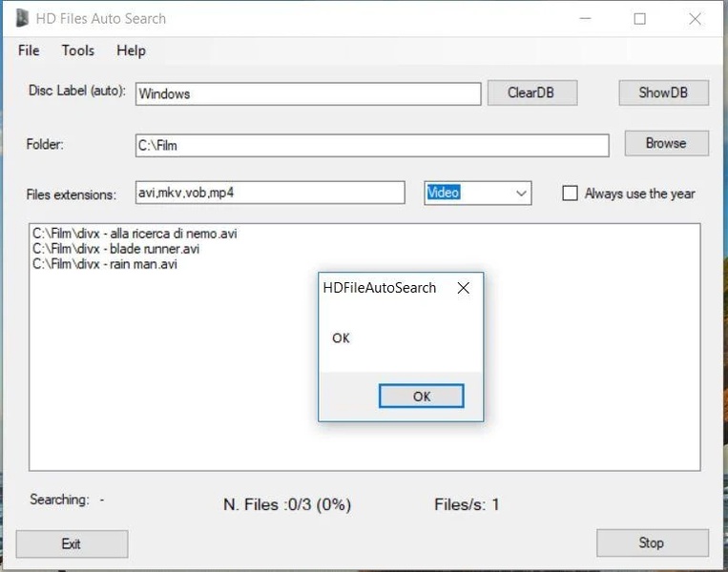
Task: Click the Disc Label input field
Action: tap(308, 94)
